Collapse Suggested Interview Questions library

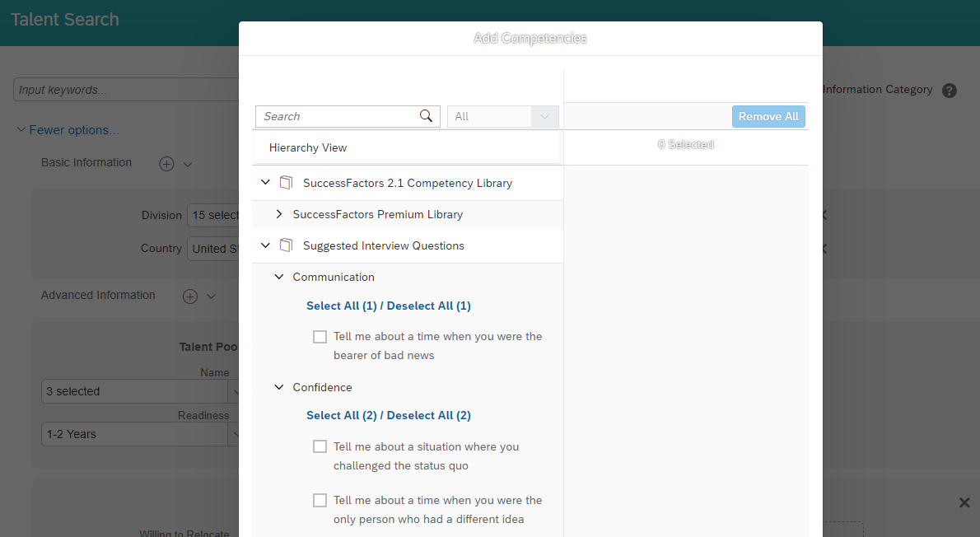266,245
